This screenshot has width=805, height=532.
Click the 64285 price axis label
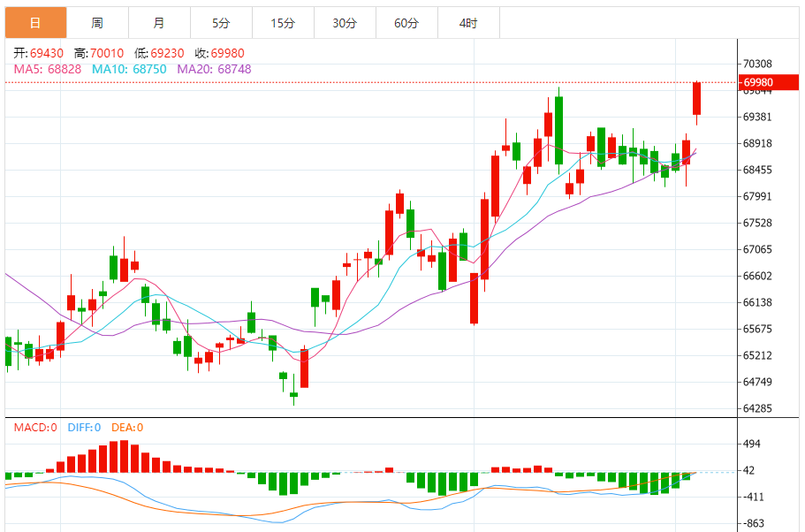[757, 409]
